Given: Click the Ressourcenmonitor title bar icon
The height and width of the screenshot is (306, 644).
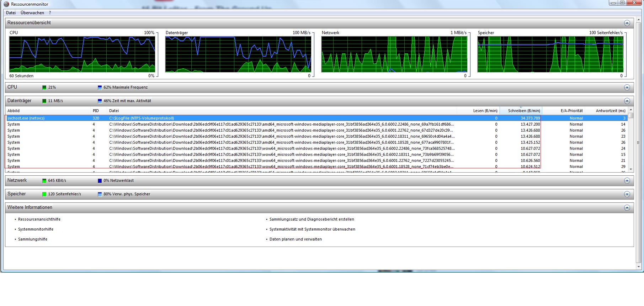Looking at the screenshot, I should pyautogui.click(x=6, y=4).
